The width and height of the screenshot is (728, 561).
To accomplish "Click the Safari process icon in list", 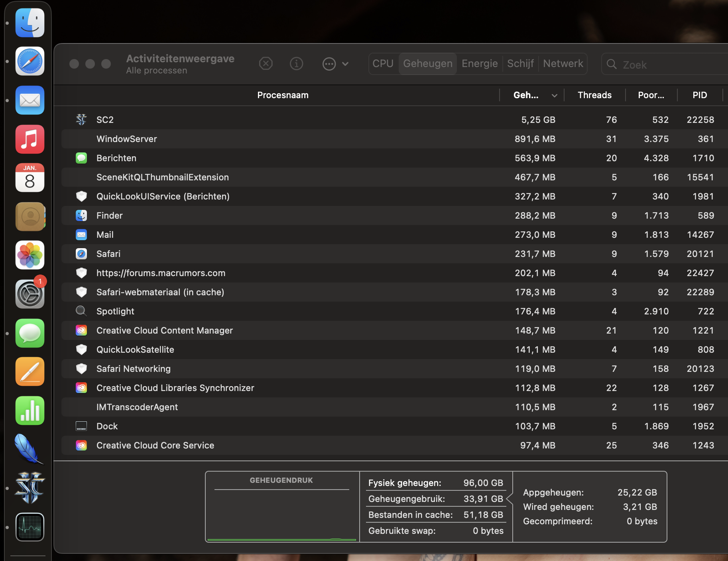I will [x=81, y=254].
